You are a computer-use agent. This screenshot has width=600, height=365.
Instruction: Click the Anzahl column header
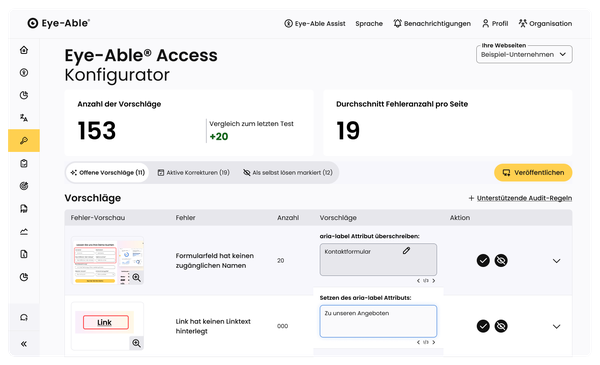point(288,218)
